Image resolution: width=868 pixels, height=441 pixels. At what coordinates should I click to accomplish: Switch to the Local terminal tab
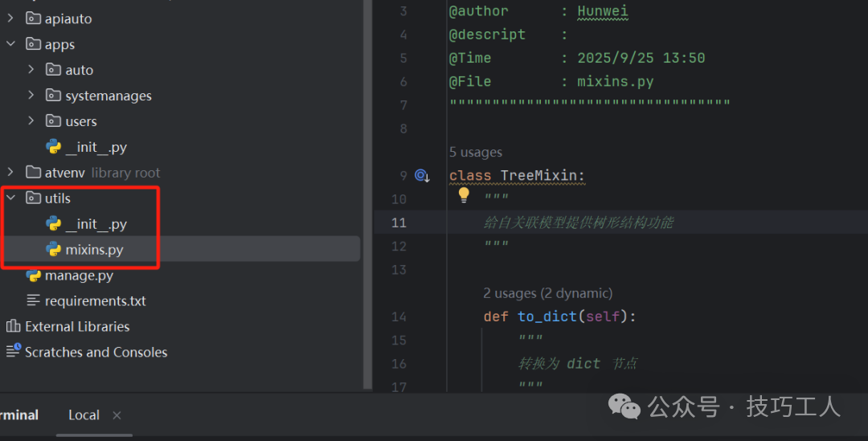[x=84, y=415]
